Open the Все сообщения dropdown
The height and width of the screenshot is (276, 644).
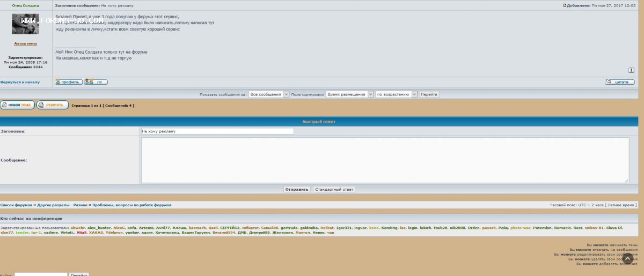[x=269, y=94]
